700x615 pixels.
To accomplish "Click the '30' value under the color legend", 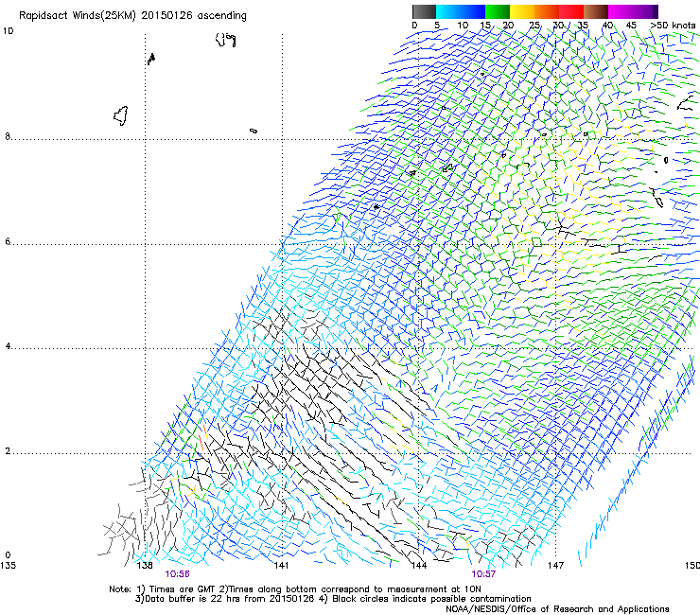I will coord(558,26).
